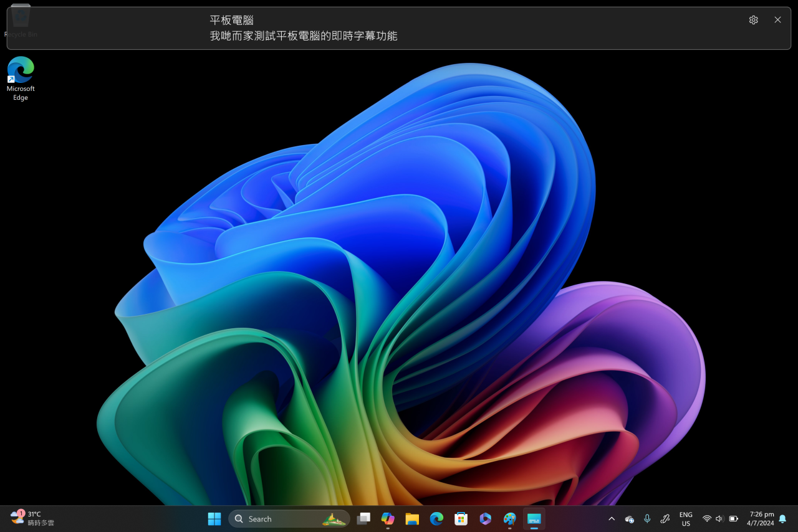798x532 pixels.
Task: Expand hidden system tray icons
Action: tap(612, 518)
